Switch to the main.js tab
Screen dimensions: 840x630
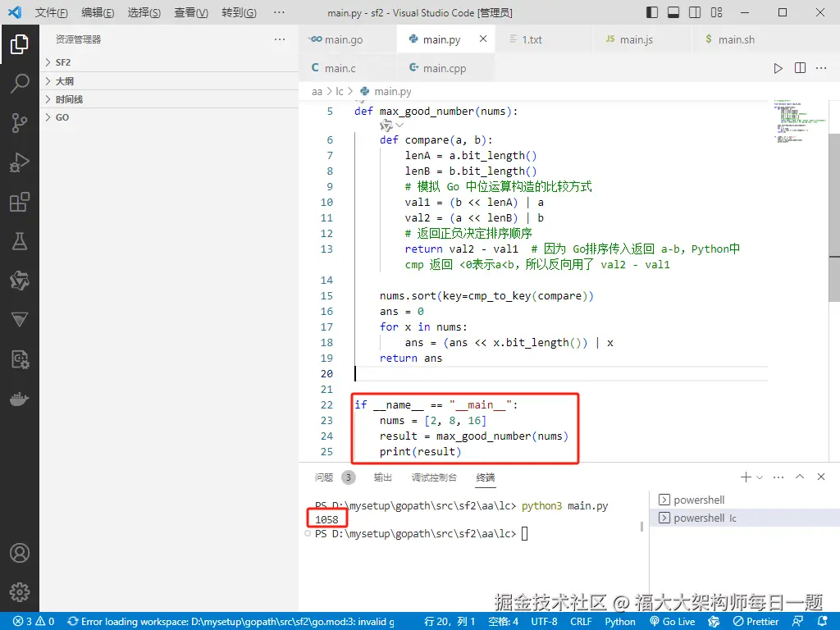[642, 39]
